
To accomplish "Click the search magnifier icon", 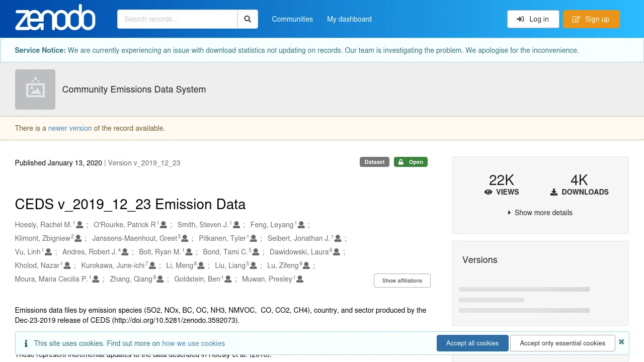I will click(x=248, y=19).
